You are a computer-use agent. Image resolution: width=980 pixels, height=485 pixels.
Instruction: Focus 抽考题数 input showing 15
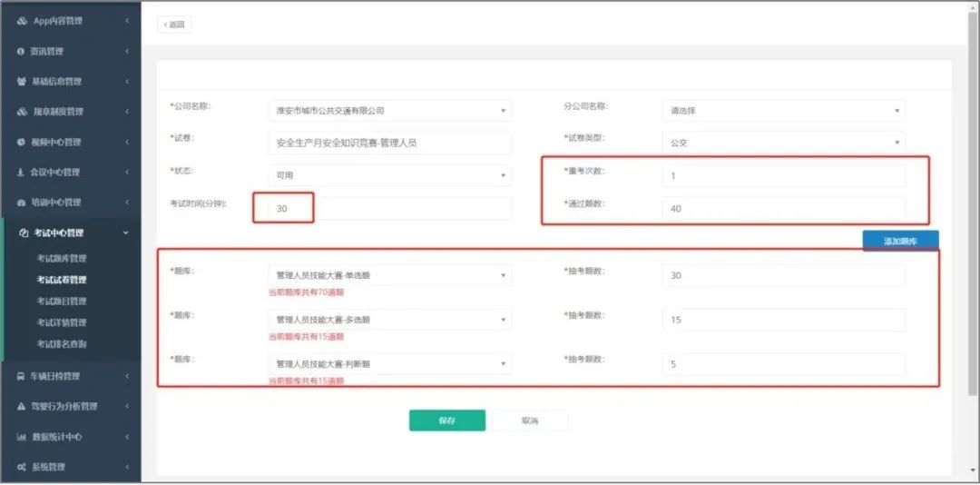(784, 320)
